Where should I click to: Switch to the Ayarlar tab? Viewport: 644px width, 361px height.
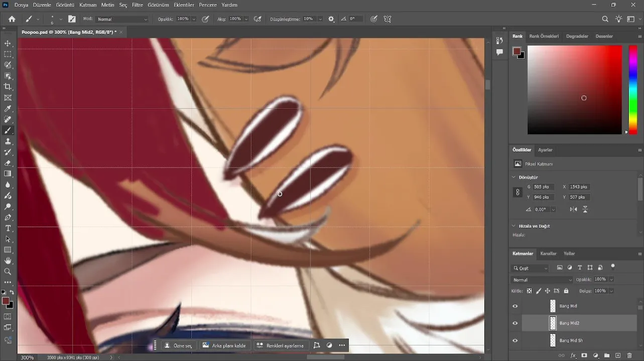coord(545,150)
